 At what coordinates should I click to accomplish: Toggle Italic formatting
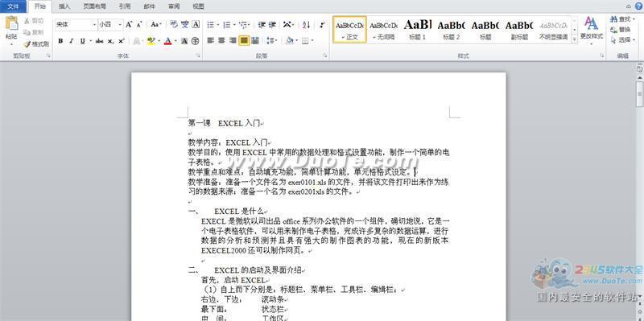[72, 41]
